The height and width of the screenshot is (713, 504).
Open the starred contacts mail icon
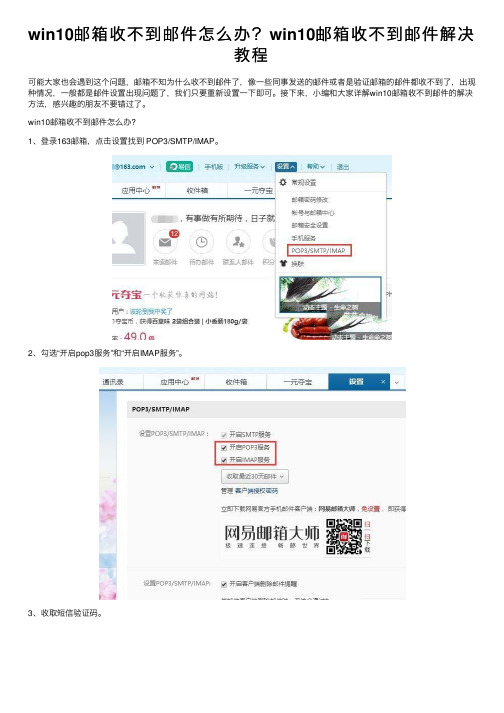pyautogui.click(x=238, y=242)
